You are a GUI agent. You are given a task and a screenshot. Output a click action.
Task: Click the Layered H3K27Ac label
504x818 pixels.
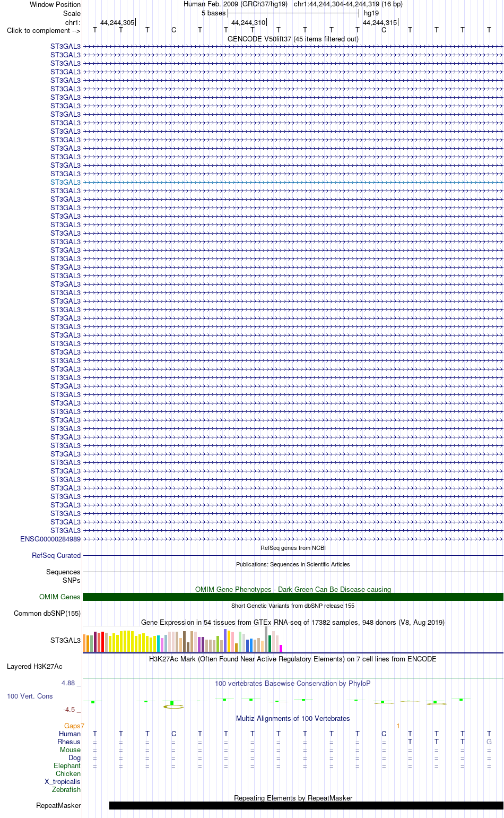click(x=34, y=666)
